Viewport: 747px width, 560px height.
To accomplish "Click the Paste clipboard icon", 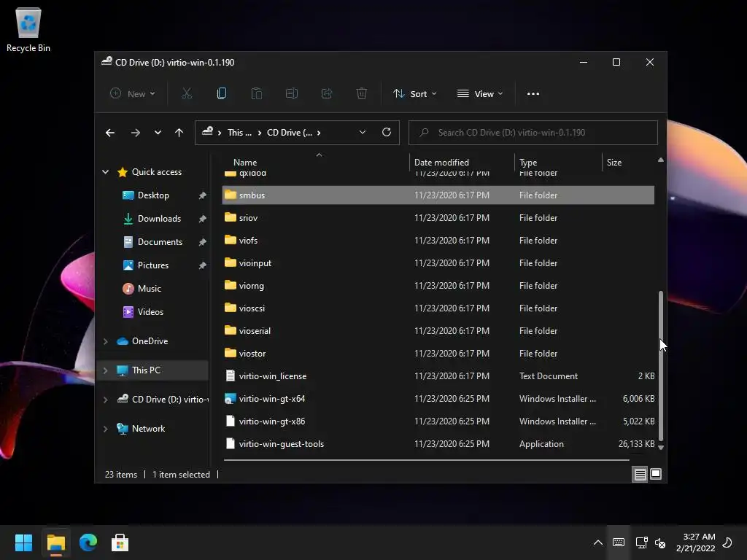I will coord(256,94).
